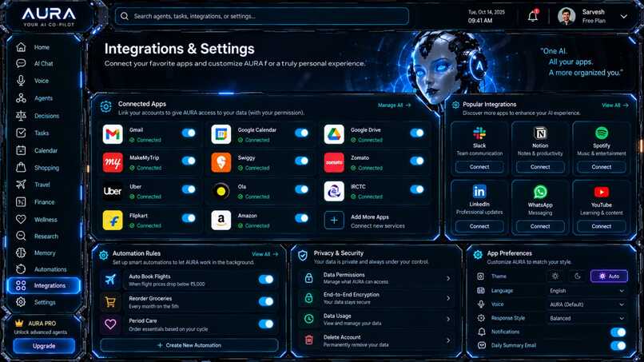Disable the Swiggy connection switch
The height and width of the screenshot is (362, 644).
click(301, 161)
